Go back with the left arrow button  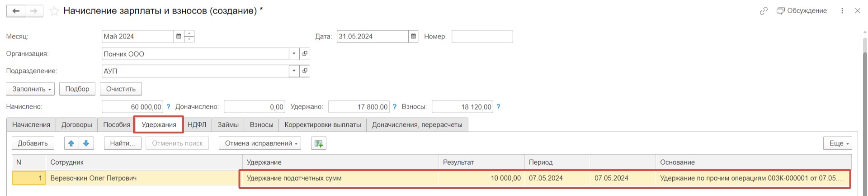tap(16, 11)
